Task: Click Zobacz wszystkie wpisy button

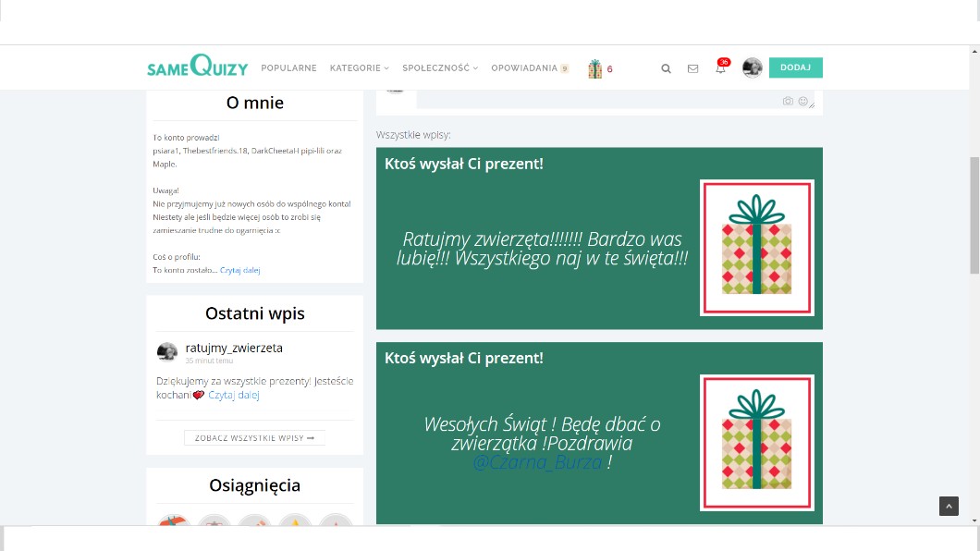Action: (254, 437)
